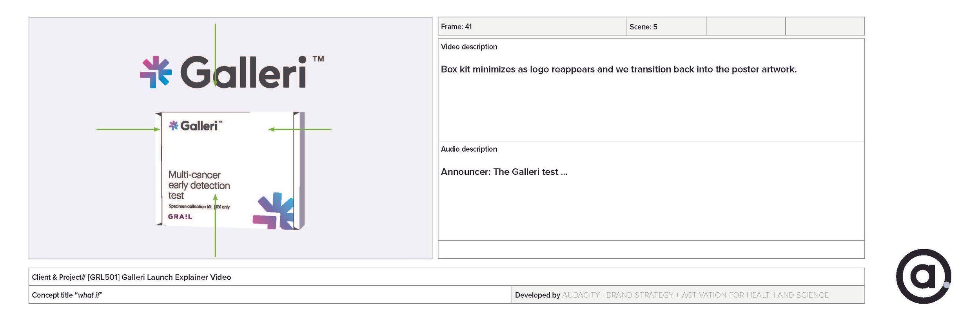980x317 pixels.
Task: Click 'Specimen collection kit | RX only' text
Action: click(x=199, y=207)
